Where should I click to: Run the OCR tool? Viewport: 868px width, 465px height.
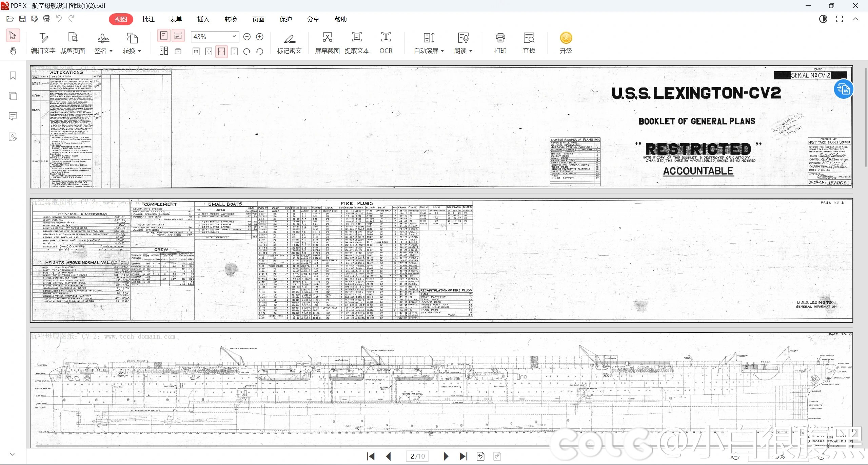386,43
